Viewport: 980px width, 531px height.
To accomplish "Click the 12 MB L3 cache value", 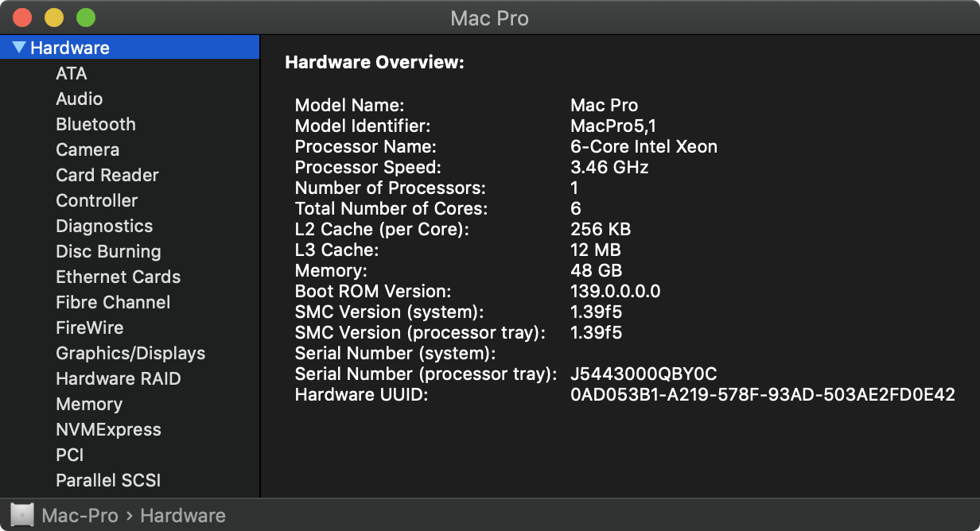I will coord(597,250).
